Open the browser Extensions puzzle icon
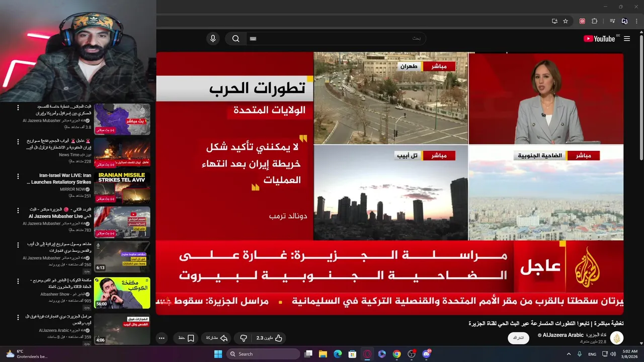644x362 pixels. pyautogui.click(x=594, y=21)
